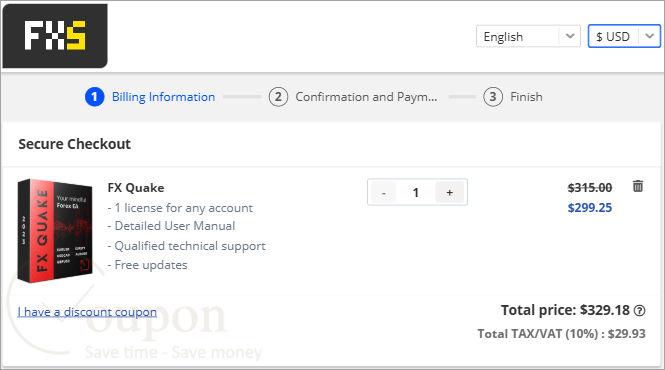Decrease quantity with the minus button

pyautogui.click(x=383, y=193)
